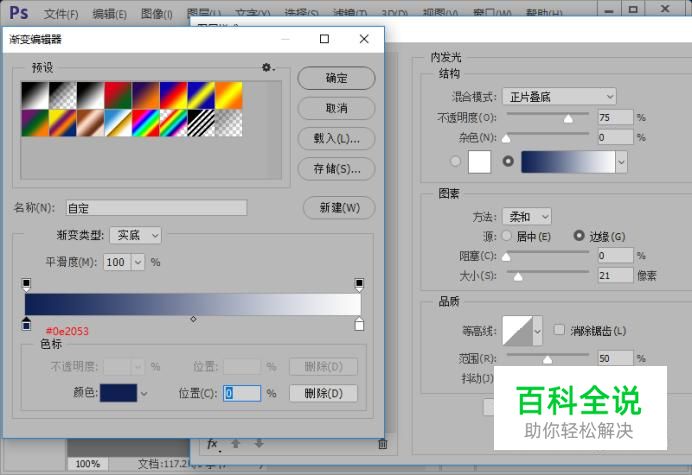Click move effect down arrow icon
The height and width of the screenshot is (475, 692).
coord(259,444)
